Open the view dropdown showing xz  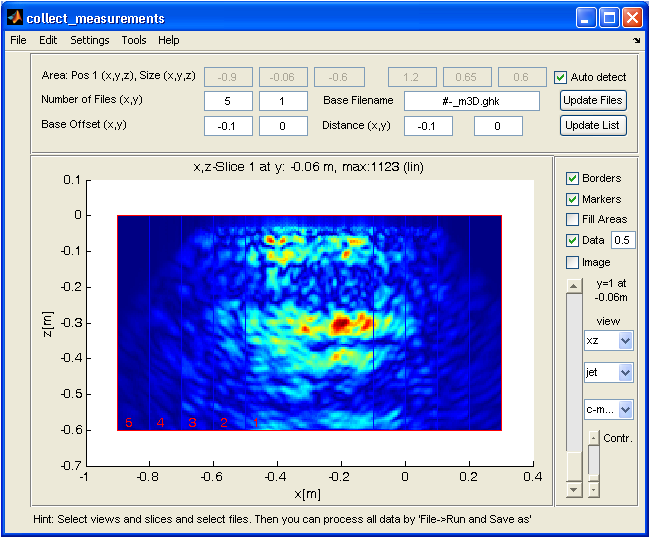click(609, 341)
